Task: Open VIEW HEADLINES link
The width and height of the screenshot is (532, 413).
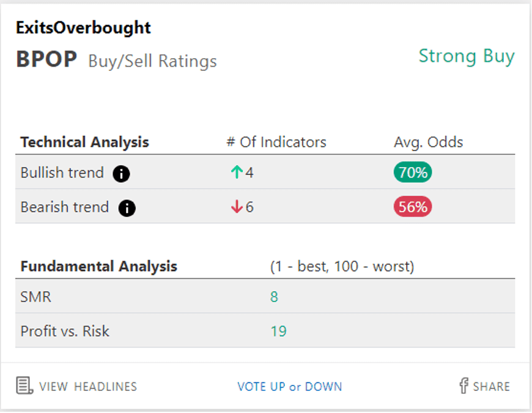Action: click(87, 387)
